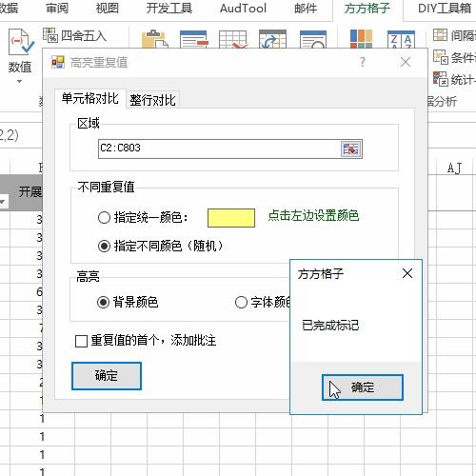Switch to the 整行对比 tab

[x=152, y=100]
